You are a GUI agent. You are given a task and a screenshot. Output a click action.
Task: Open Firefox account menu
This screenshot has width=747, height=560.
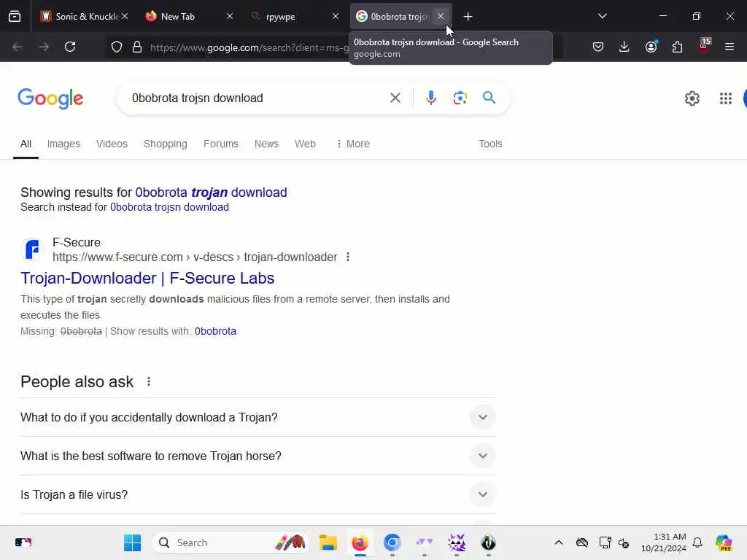tap(651, 47)
